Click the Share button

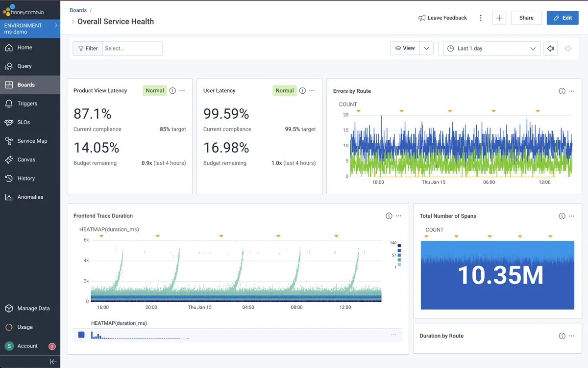pyautogui.click(x=526, y=18)
